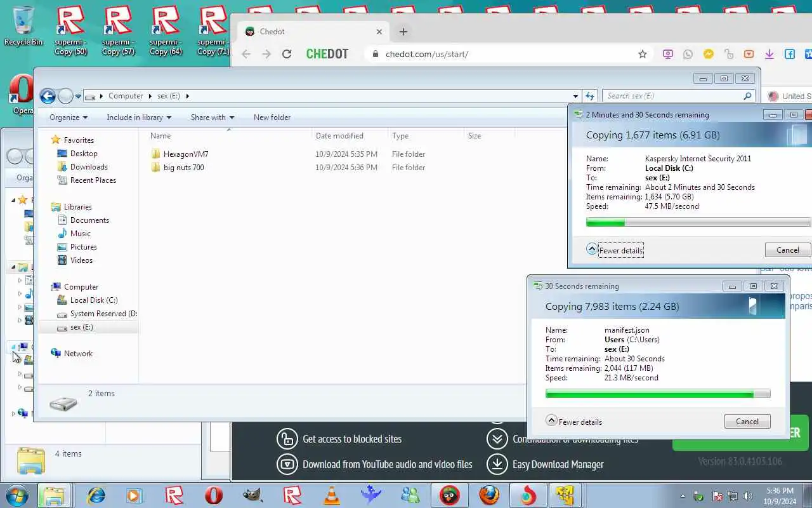812x508 pixels.
Task: Open the Facebook extension icon in Chedot
Action: pyautogui.click(x=790, y=54)
